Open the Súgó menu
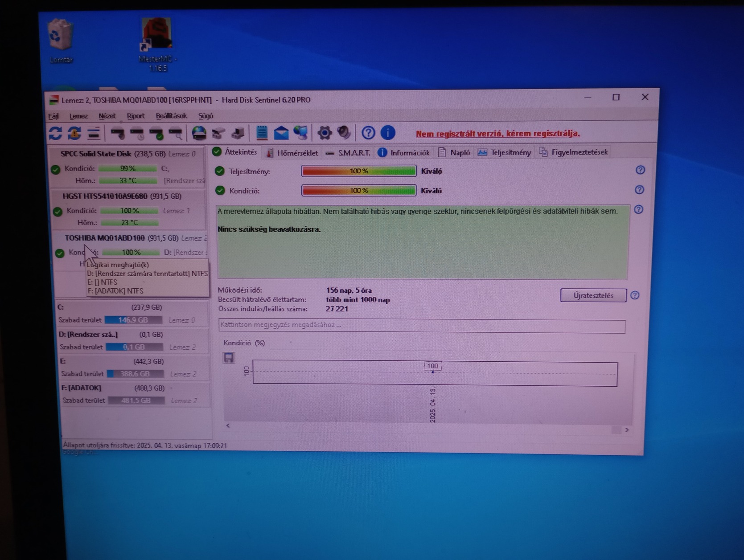Image resolution: width=744 pixels, height=560 pixels. pyautogui.click(x=206, y=116)
